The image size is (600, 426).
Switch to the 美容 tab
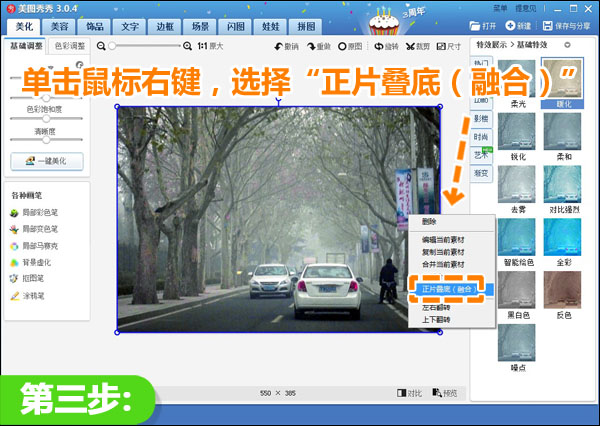[x=59, y=27]
